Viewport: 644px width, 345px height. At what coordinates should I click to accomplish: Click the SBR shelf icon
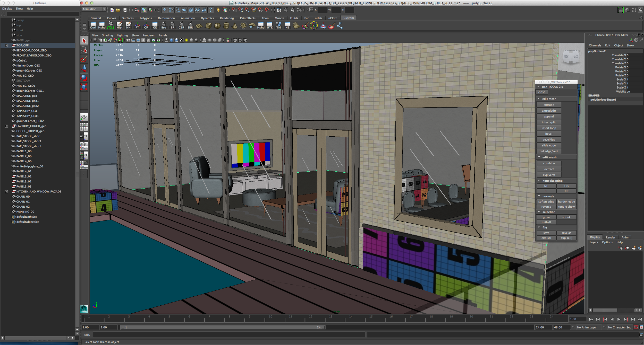[190, 25]
